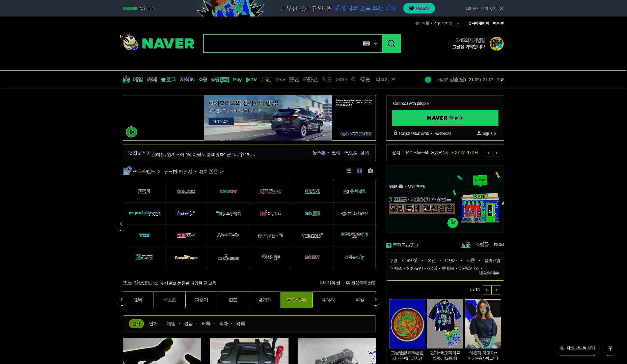The image size is (627, 364).
Task: Go to next shopping page arrow
Action: pyautogui.click(x=496, y=290)
